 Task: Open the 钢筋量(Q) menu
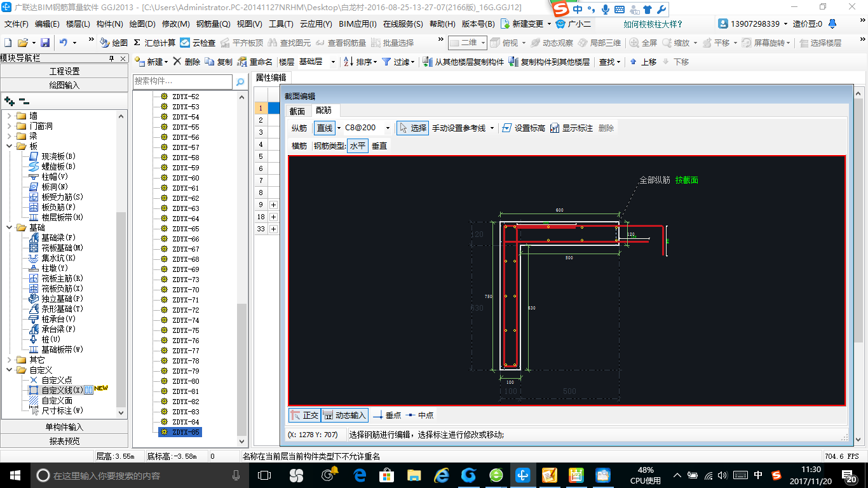pyautogui.click(x=213, y=24)
